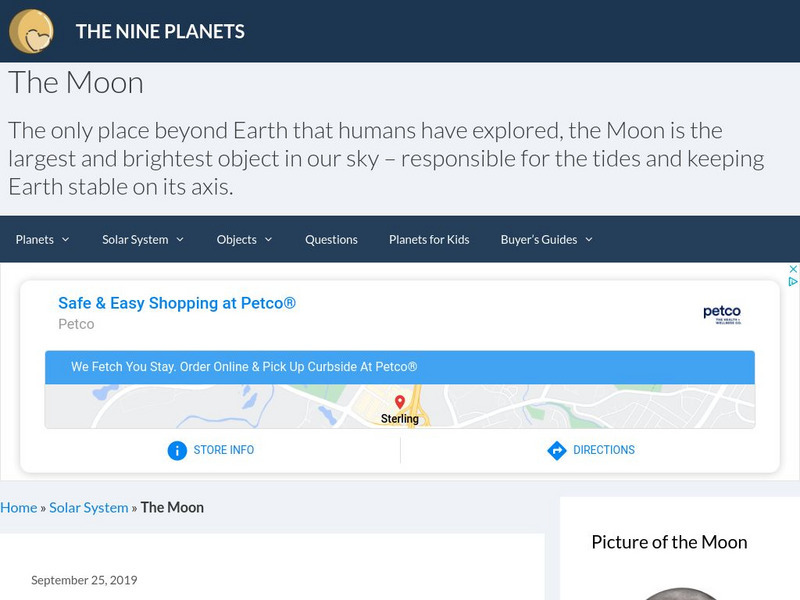
Task: Open the Questions menu item
Action: [331, 239]
